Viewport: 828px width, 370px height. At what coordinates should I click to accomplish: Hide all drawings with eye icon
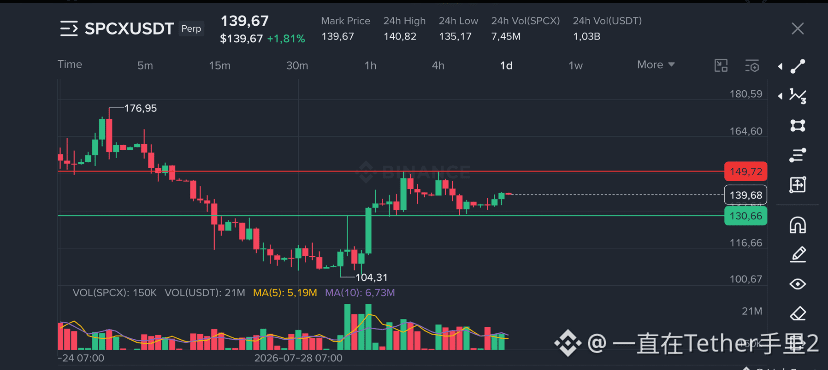click(797, 284)
